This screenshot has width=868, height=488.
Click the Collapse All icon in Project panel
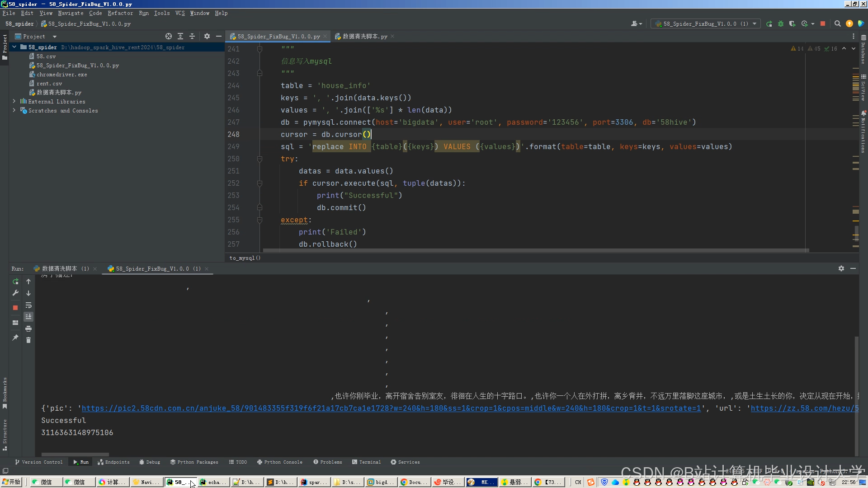(192, 36)
